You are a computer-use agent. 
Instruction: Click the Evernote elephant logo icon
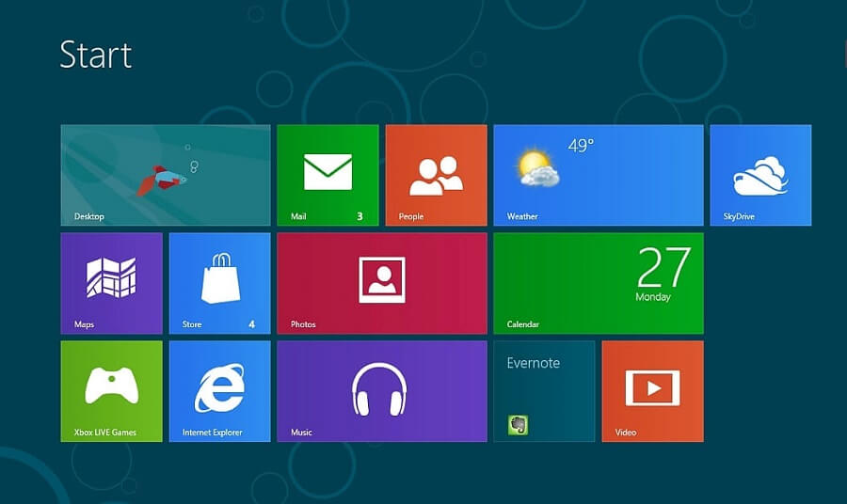518,425
